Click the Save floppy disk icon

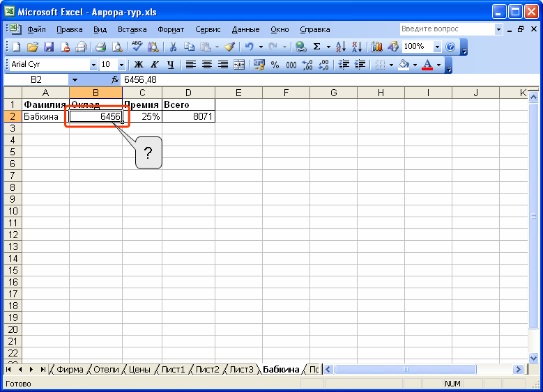click(49, 47)
